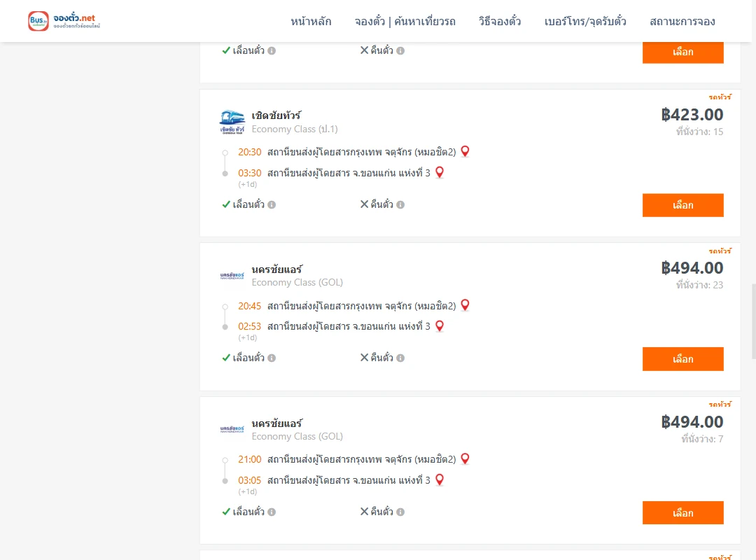Screen dimensions: 756x560
Task: Open map pin for 03:30 Khon Kaen arrival
Action: (x=440, y=172)
